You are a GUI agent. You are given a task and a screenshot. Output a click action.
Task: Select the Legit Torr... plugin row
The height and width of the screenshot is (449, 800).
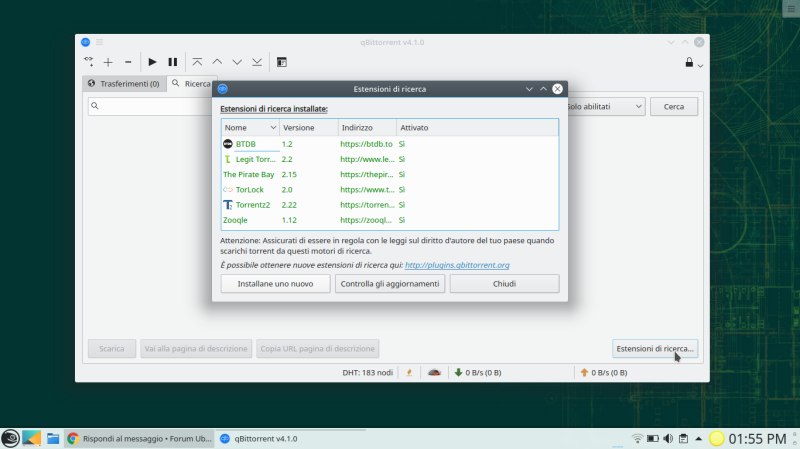pyautogui.click(x=390, y=159)
